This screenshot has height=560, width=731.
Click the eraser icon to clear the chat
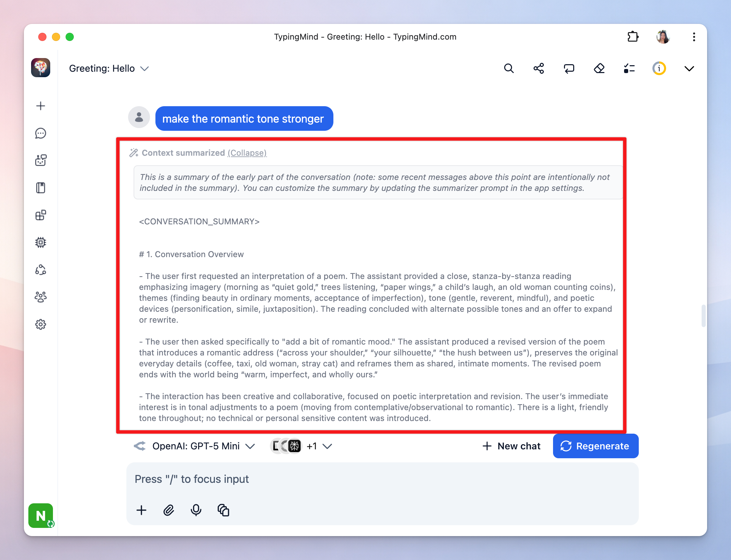click(599, 69)
